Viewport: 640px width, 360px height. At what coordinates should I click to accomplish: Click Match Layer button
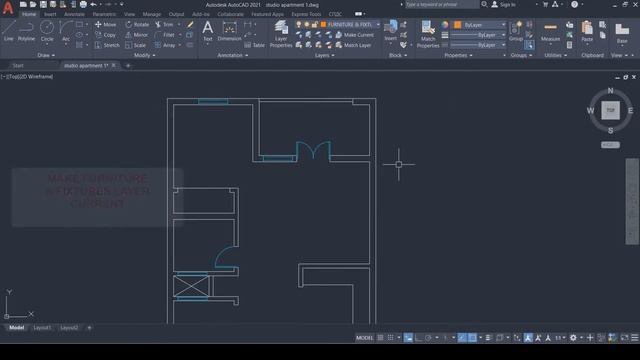click(x=353, y=45)
